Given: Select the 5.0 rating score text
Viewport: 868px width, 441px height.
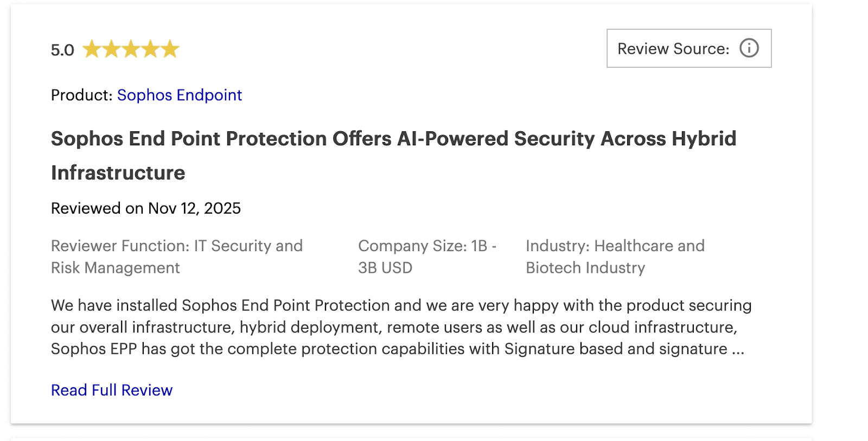Looking at the screenshot, I should pyautogui.click(x=61, y=50).
